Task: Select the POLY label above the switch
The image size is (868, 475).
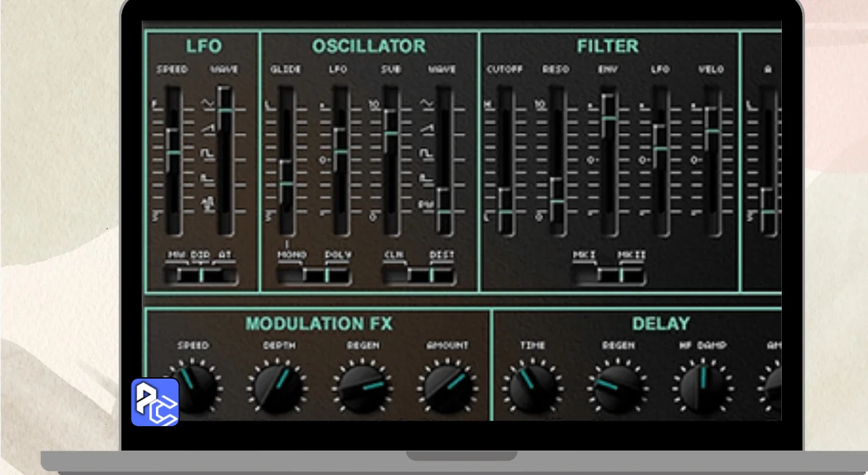Action: (x=338, y=255)
